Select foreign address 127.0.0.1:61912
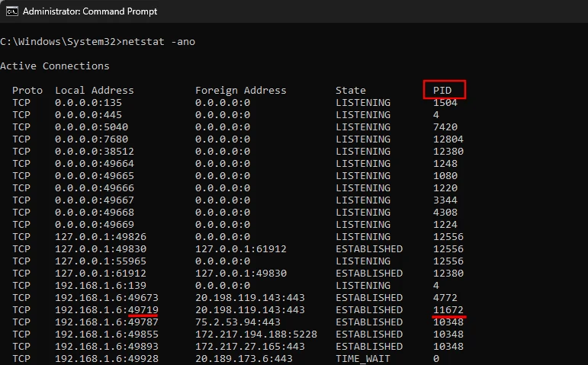Viewport: 588px width, 365px height. [x=241, y=249]
